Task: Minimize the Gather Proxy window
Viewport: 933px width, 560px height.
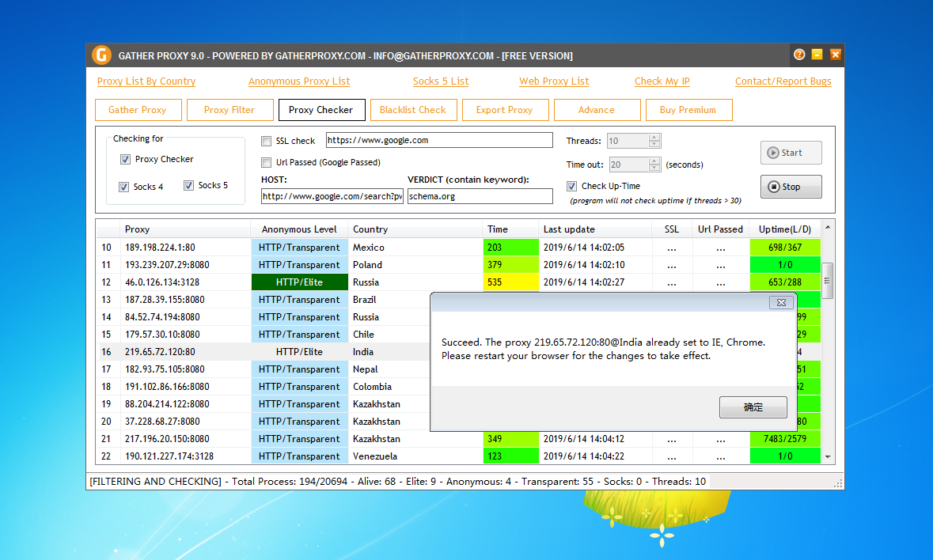Action: [x=817, y=55]
